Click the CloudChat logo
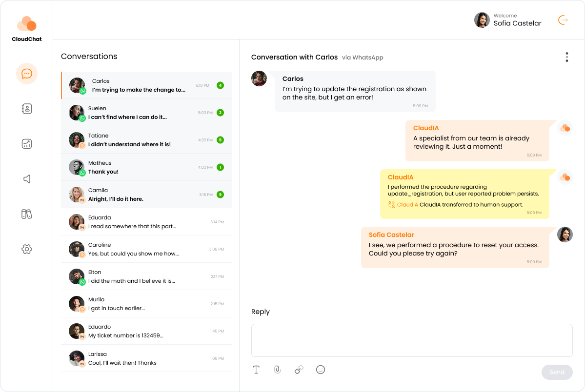585x392 pixels. coord(26,29)
